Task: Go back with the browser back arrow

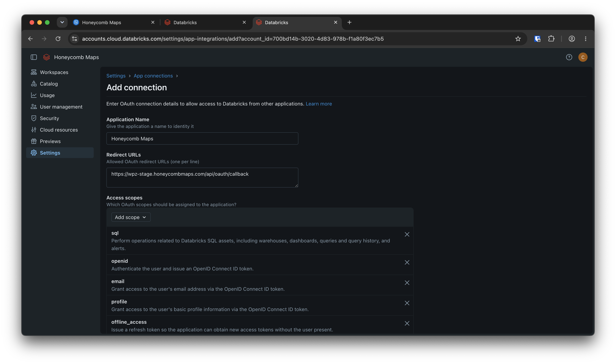Action: [31, 39]
